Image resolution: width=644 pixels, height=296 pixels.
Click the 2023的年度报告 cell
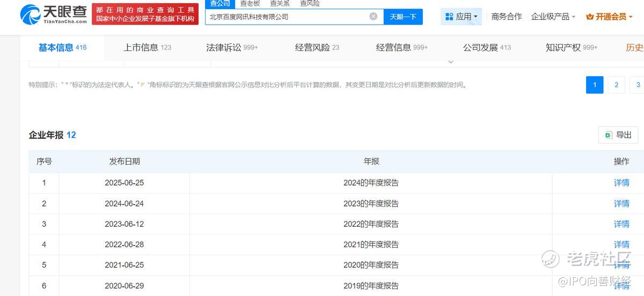pyautogui.click(x=371, y=204)
